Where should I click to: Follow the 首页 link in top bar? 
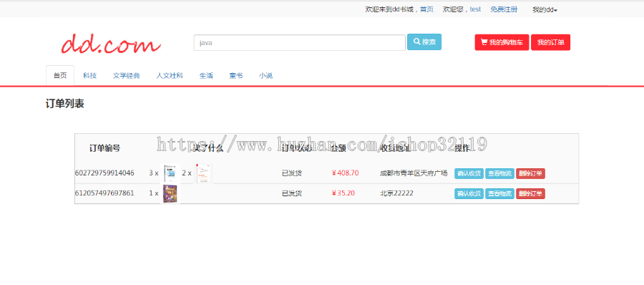[x=426, y=9]
